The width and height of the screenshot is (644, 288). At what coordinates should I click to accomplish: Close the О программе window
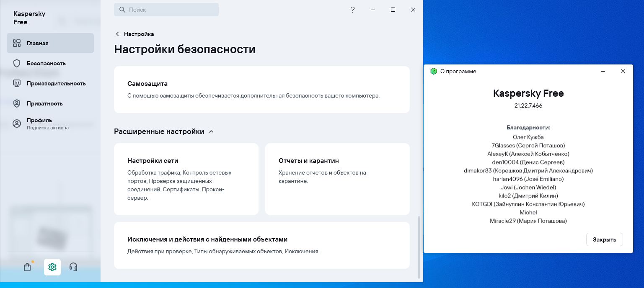[x=623, y=71]
